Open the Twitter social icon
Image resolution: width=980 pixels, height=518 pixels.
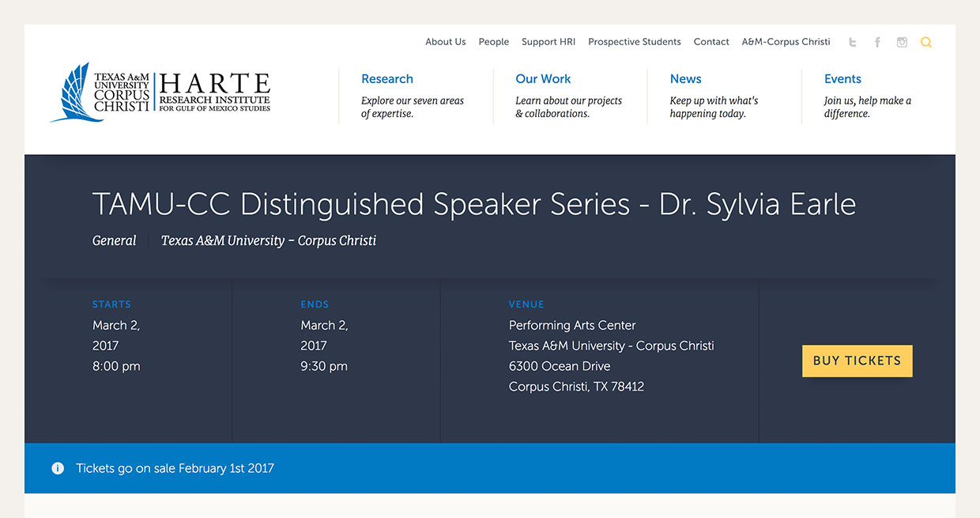(852, 43)
